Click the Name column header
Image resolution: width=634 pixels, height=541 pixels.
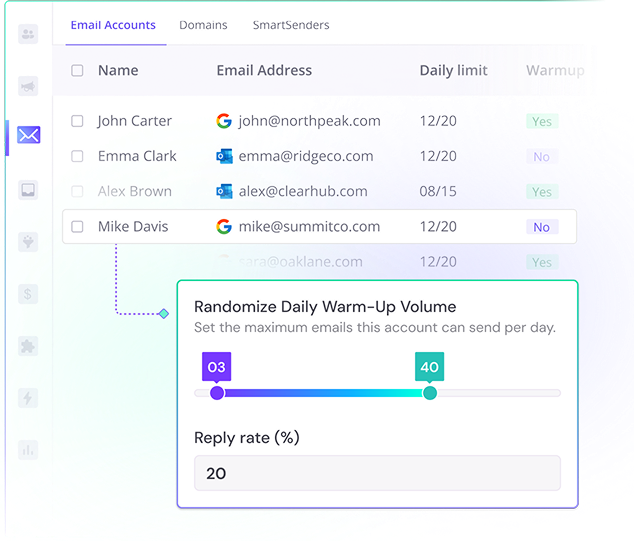118,70
